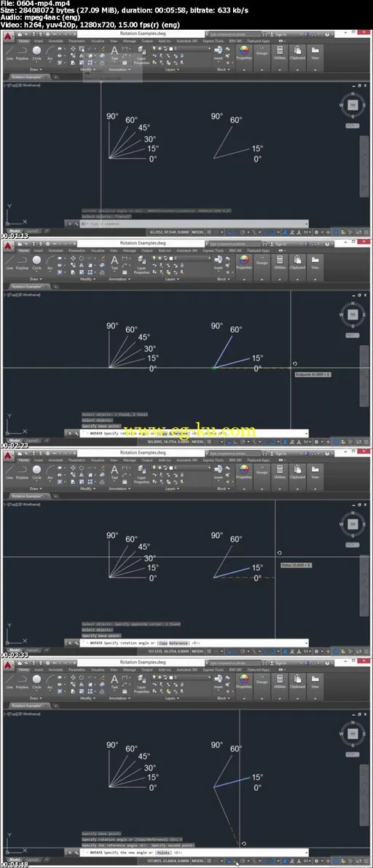The height and width of the screenshot is (868, 373).
Task: Select the highlighted 15° line in the 00:03:33 frame
Action: coord(232,573)
